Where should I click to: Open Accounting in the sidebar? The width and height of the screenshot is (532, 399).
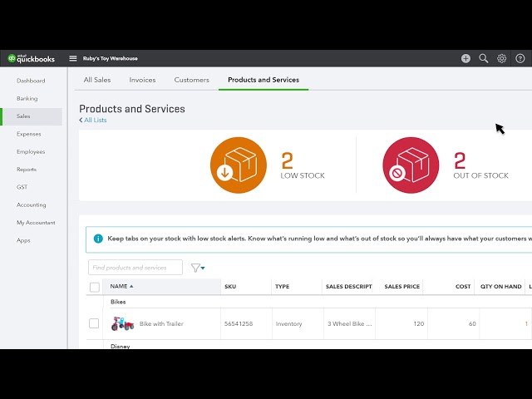click(32, 205)
